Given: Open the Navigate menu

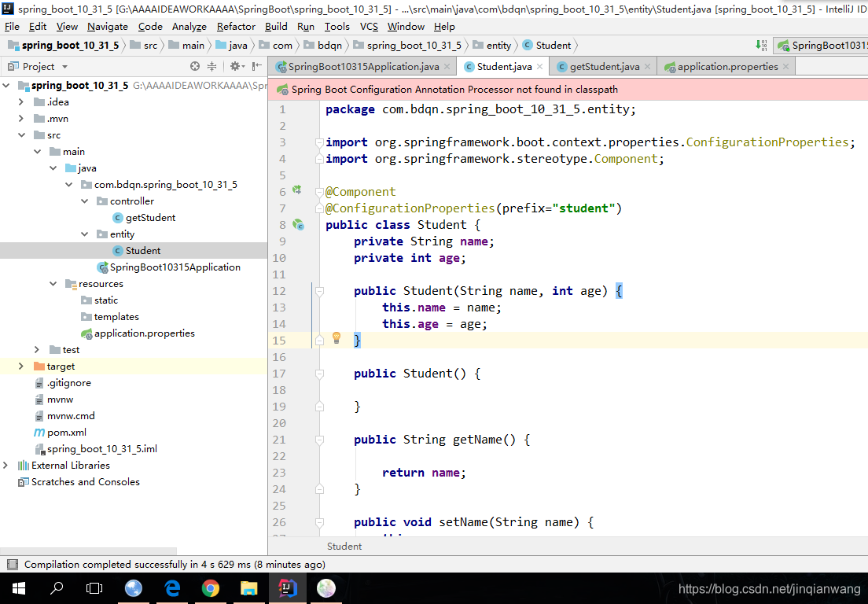Looking at the screenshot, I should point(108,27).
